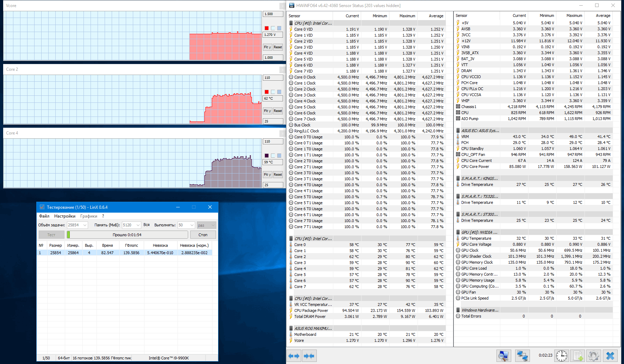Collapse the S.M.A.R.T. TS32G group

coord(458,196)
